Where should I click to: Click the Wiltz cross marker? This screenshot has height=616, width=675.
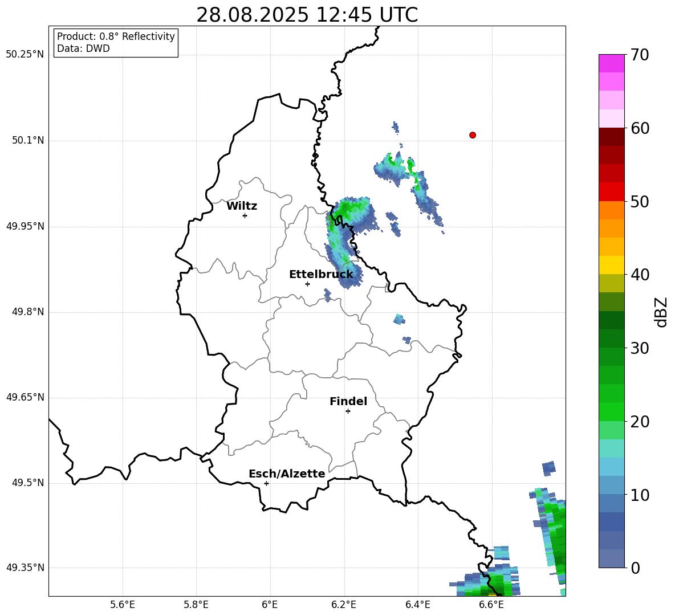coord(245,215)
